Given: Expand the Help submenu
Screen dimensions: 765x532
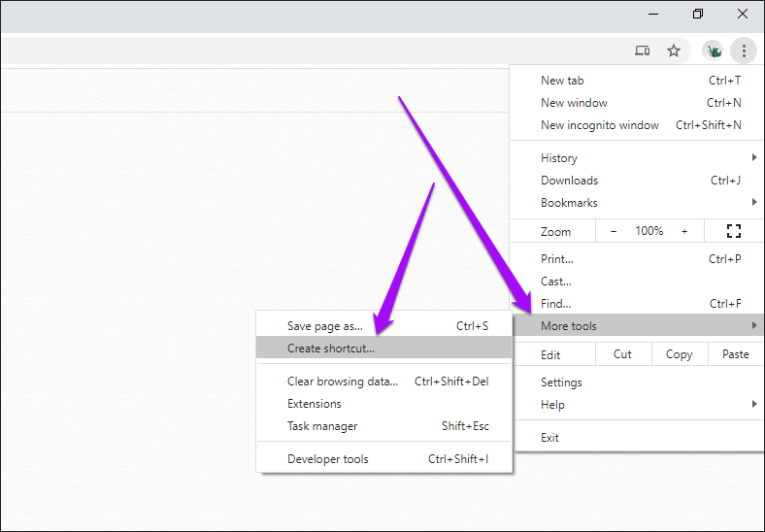Looking at the screenshot, I should (637, 405).
